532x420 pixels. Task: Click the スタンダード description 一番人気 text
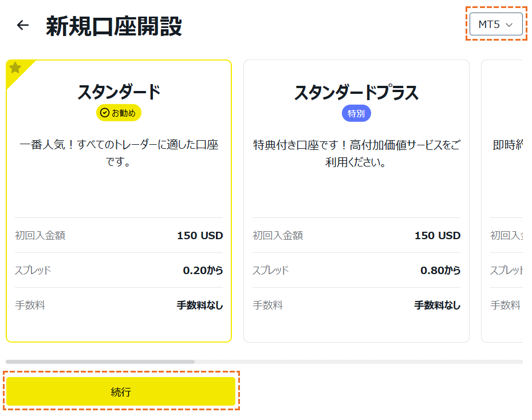point(119,153)
